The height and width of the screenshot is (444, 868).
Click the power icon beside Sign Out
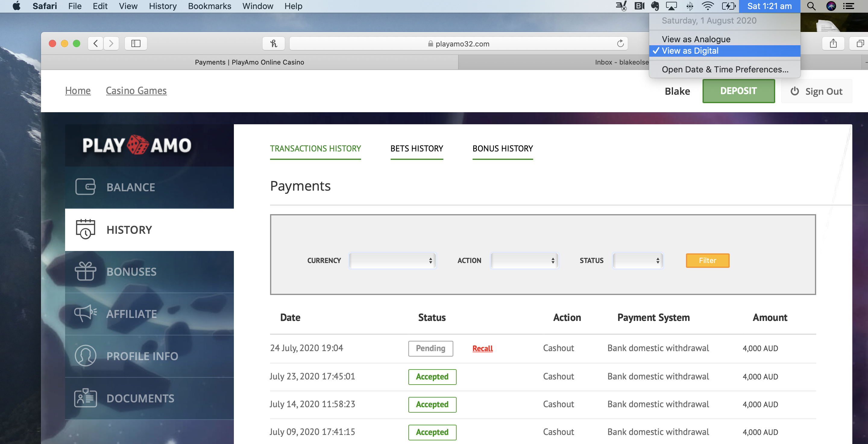(794, 91)
